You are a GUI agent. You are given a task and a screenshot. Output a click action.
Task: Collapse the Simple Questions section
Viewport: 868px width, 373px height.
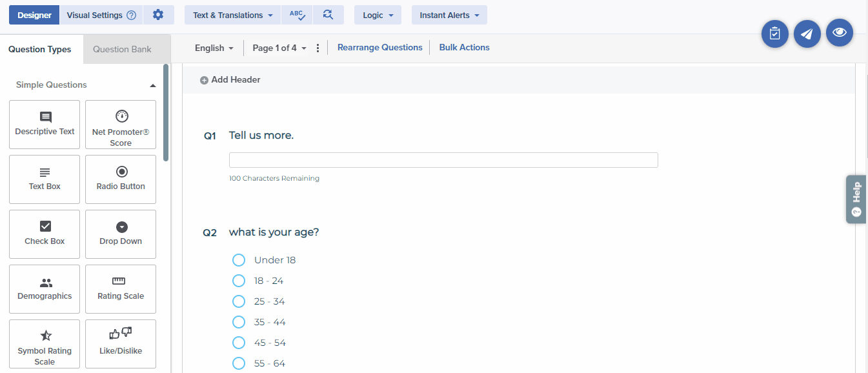coord(152,85)
